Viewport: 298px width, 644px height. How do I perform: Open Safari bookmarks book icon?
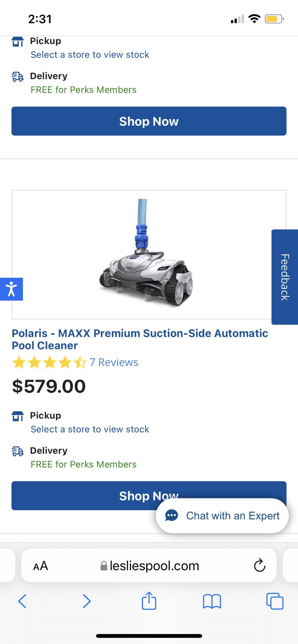(212, 601)
